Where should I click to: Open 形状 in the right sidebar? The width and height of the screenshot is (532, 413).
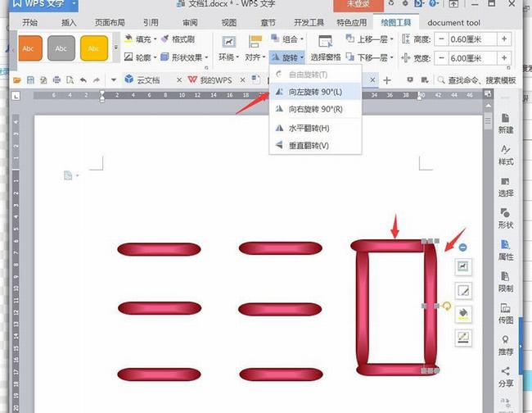[x=505, y=219]
